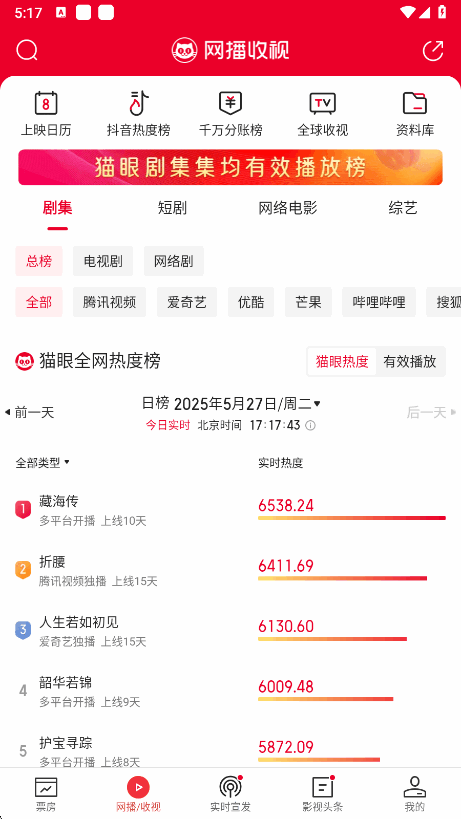Open the 上映日历 calendar icon
Screen dimensions: 461x819
click(x=46, y=103)
